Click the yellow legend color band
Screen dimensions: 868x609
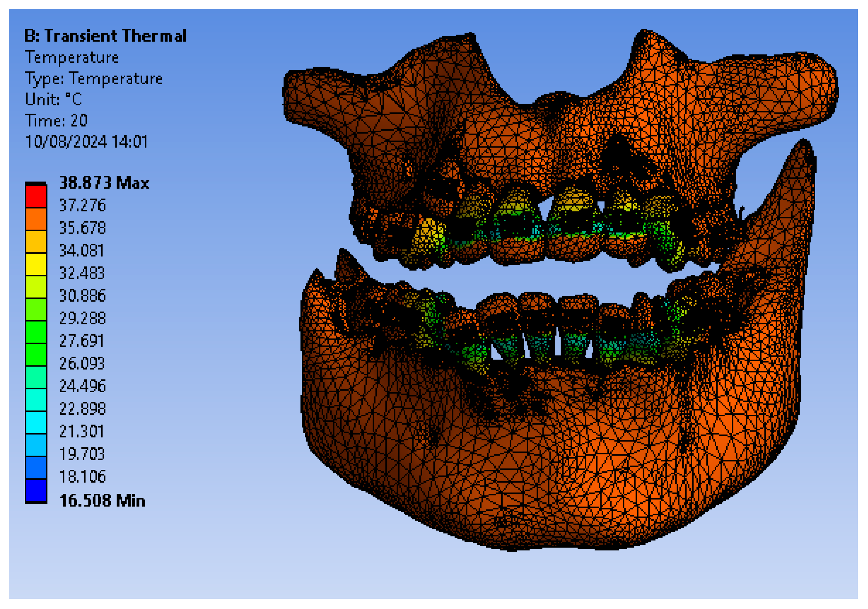tap(36, 264)
